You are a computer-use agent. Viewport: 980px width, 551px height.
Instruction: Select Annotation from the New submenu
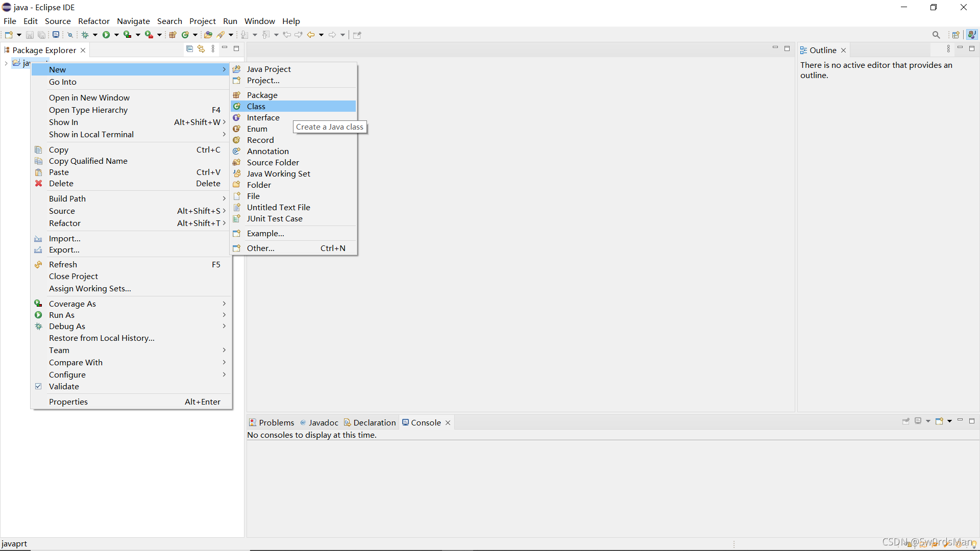[x=293, y=151]
